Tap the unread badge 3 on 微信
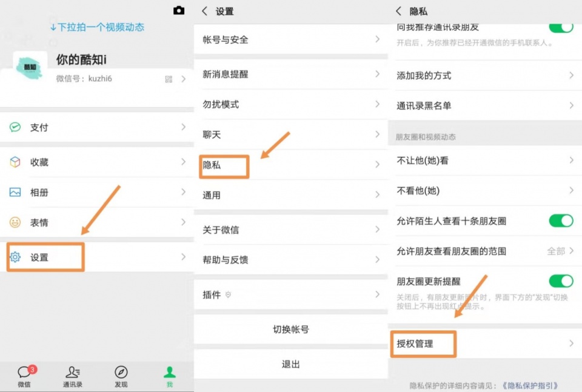The height and width of the screenshot is (392, 582). [33, 369]
